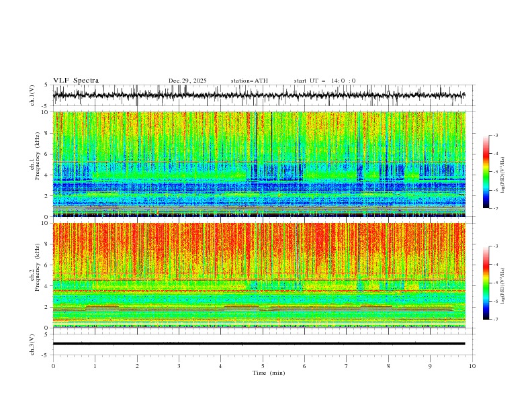Click the ch.2 spectrogram panel
The height and width of the screenshot is (411, 532).
259,275
